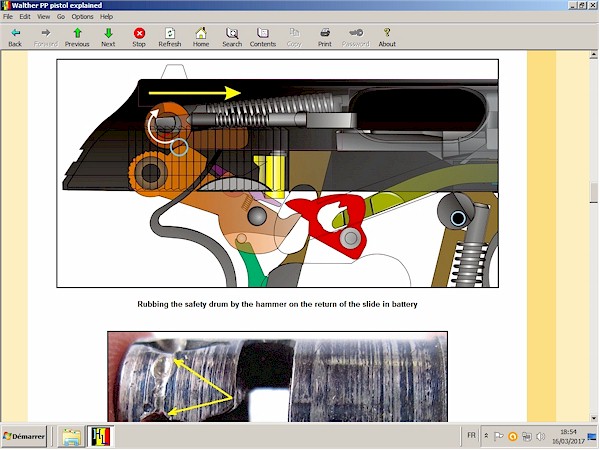
Task: Click the greyed Forward arrow
Action: pos(46,37)
